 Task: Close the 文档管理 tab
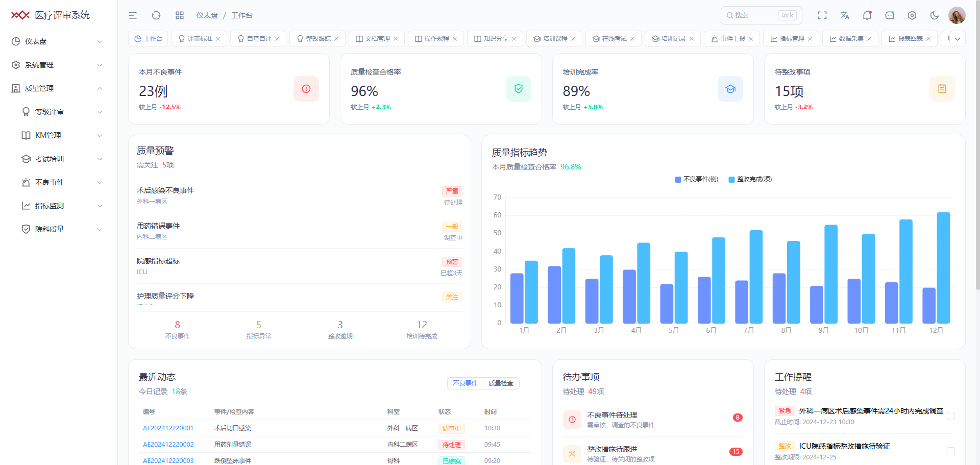396,39
